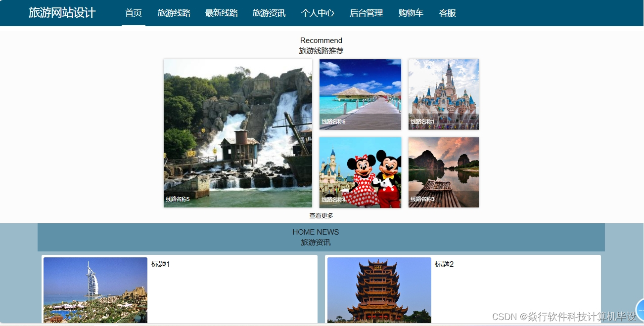Image resolution: width=644 pixels, height=326 pixels.
Task: Open the 旅游资讯 section
Action: [269, 13]
